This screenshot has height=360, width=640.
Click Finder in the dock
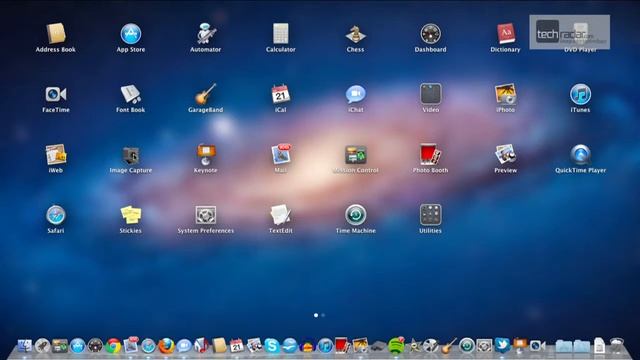24,346
